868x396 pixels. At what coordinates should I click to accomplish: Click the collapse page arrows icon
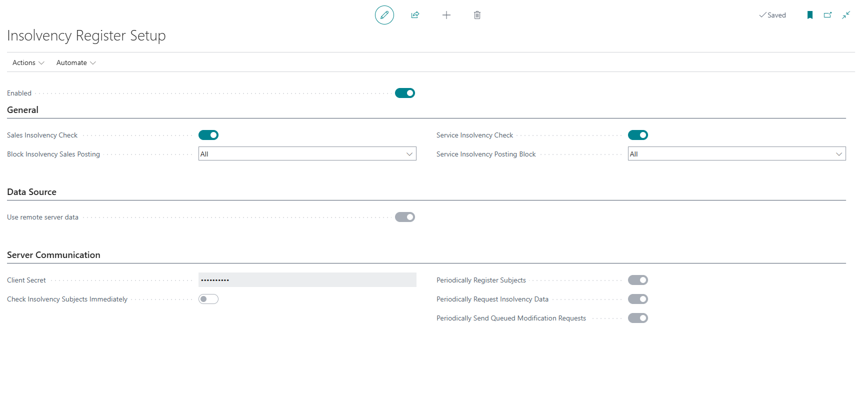(846, 15)
